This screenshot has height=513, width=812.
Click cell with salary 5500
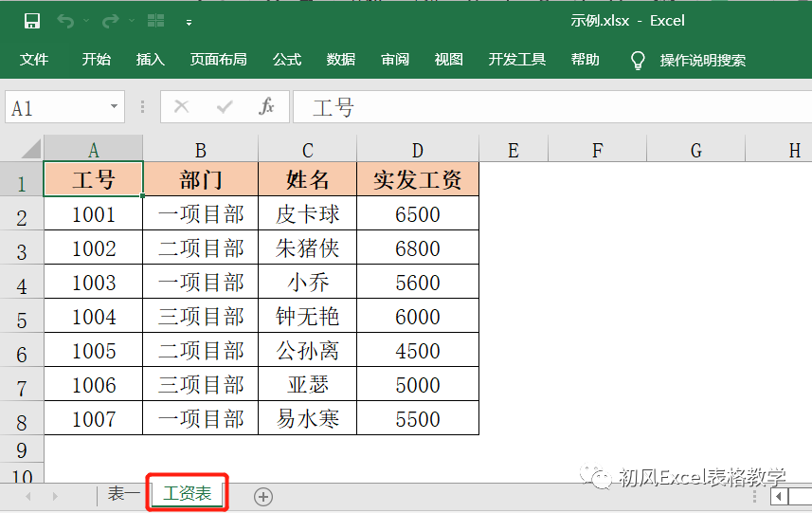point(418,418)
